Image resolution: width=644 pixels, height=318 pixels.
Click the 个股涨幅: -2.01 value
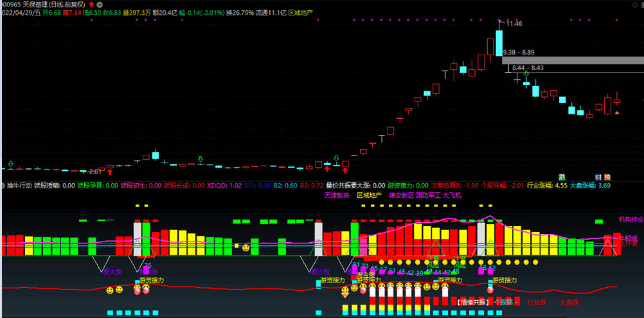(503, 186)
